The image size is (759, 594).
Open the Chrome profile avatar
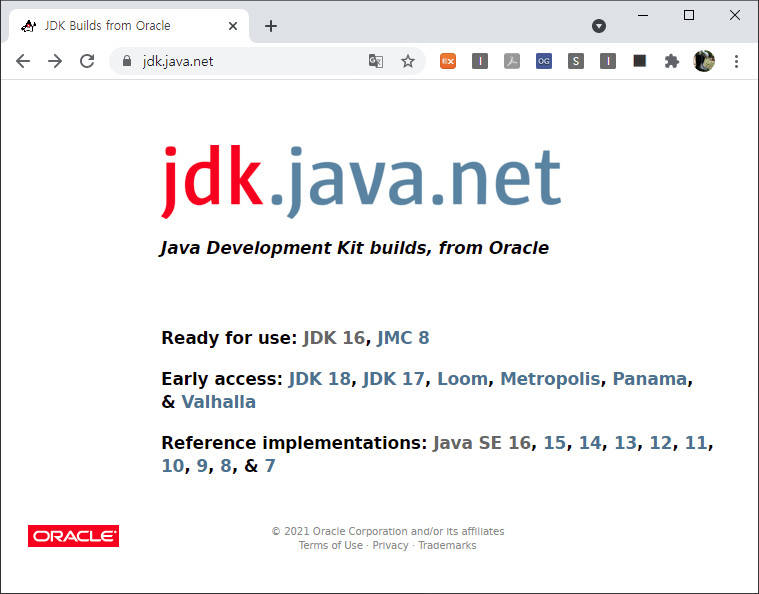pyautogui.click(x=704, y=61)
